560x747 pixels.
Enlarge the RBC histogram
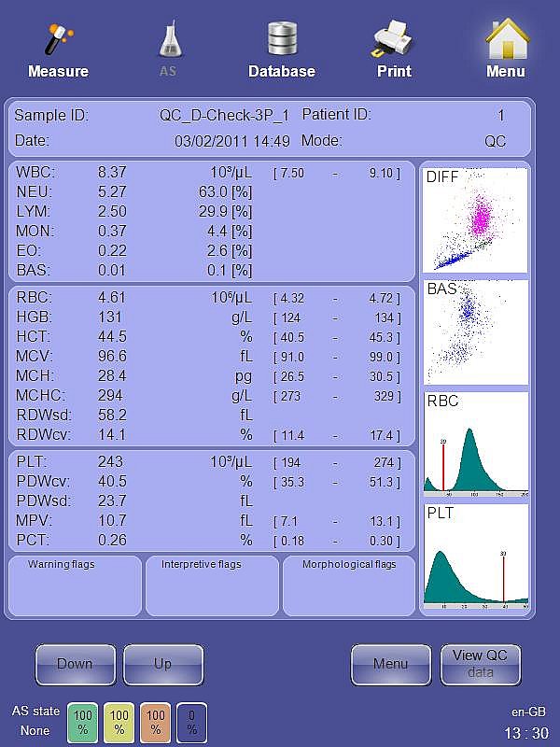pos(476,444)
